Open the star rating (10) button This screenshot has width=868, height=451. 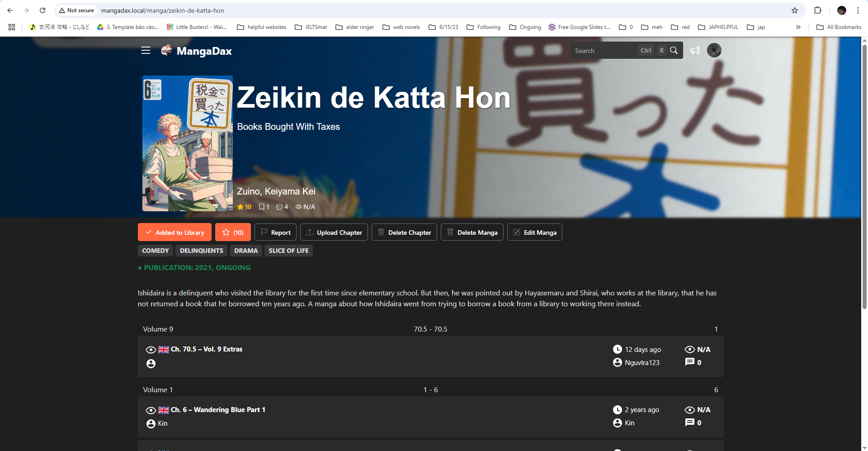pyautogui.click(x=233, y=233)
